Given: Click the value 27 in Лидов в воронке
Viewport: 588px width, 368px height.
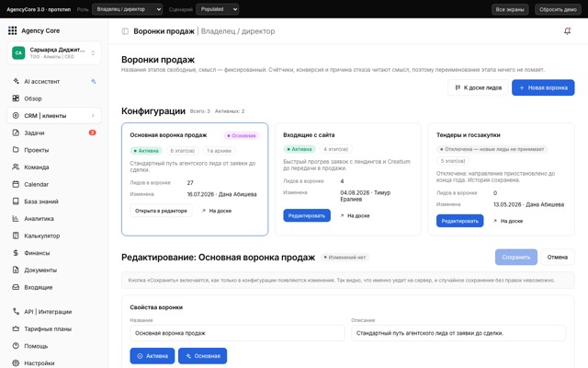Looking at the screenshot, I should point(190,182).
